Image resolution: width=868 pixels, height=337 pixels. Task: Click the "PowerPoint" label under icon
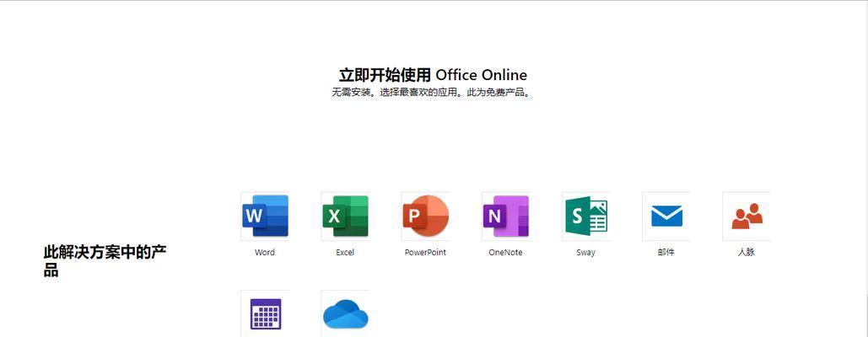pyautogui.click(x=425, y=253)
